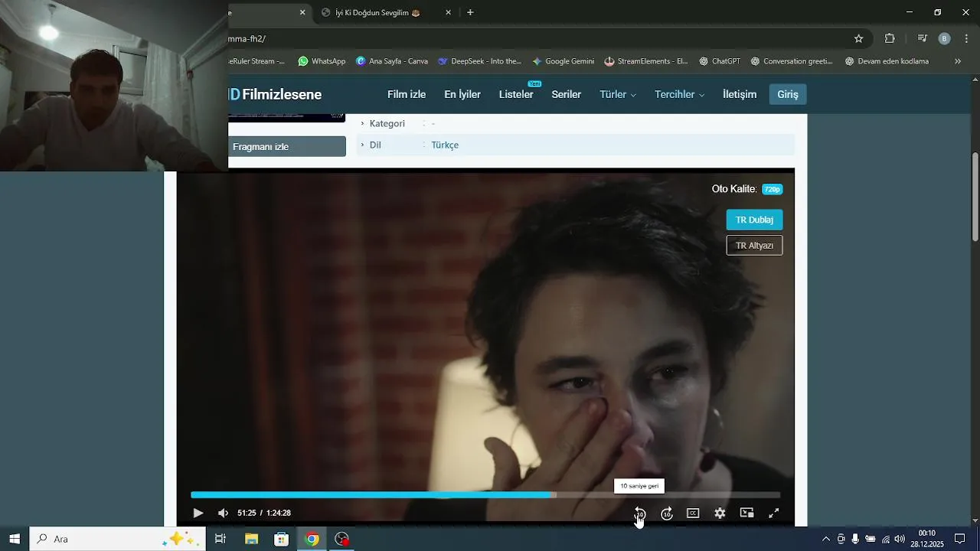Open the Google Gemini bookmark
Viewport: 980px width, 551px height.
click(563, 61)
